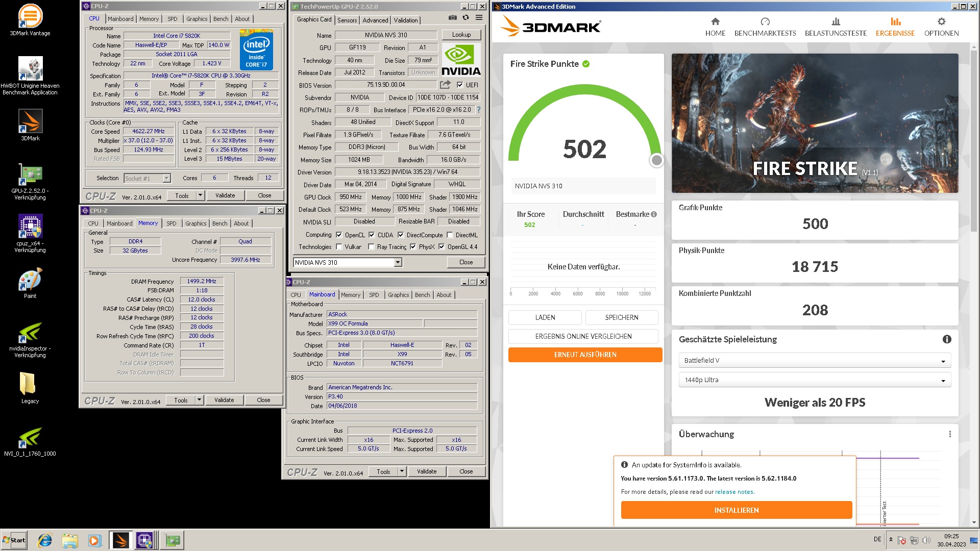Open Tools dropdown arrow in Mainboard tab window
980x551 pixels.
402,471
